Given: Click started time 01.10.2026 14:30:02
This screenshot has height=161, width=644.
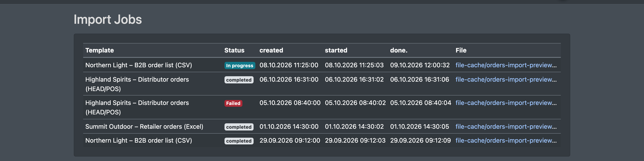Looking at the screenshot, I should click(x=354, y=127).
